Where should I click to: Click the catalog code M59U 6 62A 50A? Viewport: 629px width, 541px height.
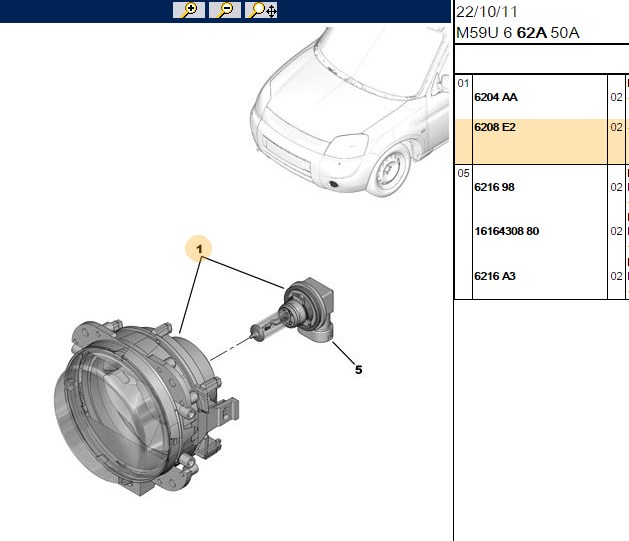[x=518, y=32]
